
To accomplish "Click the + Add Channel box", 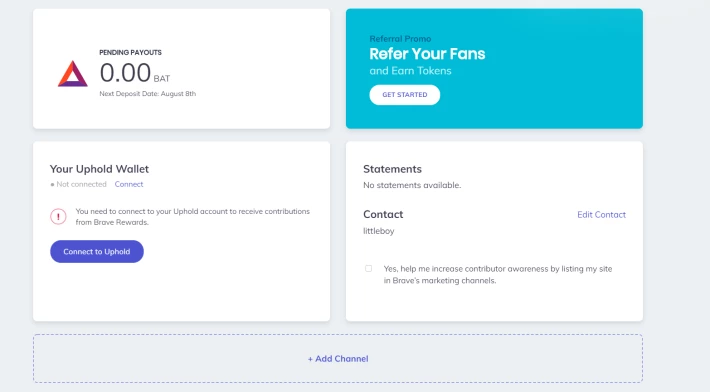I will 338,359.
